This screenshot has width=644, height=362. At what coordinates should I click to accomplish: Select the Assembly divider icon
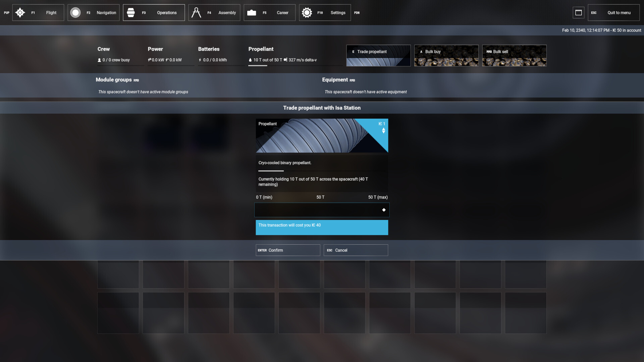click(x=196, y=12)
